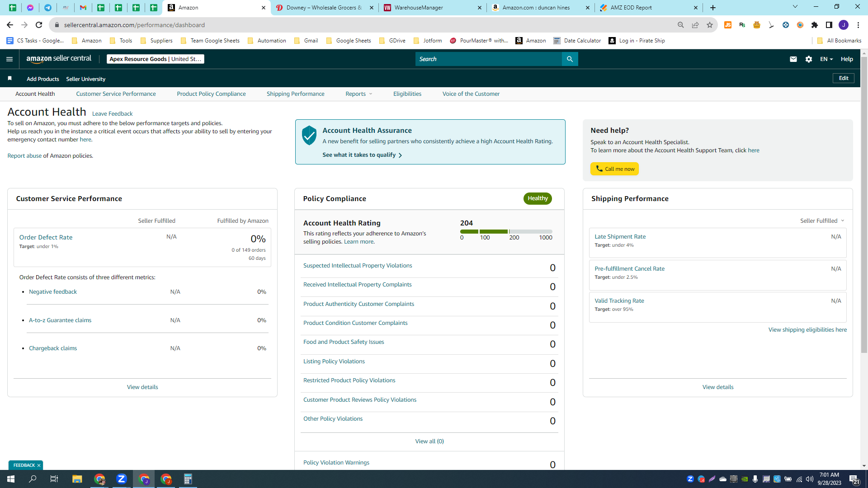Open the Negative feedback metric link

[x=53, y=292]
